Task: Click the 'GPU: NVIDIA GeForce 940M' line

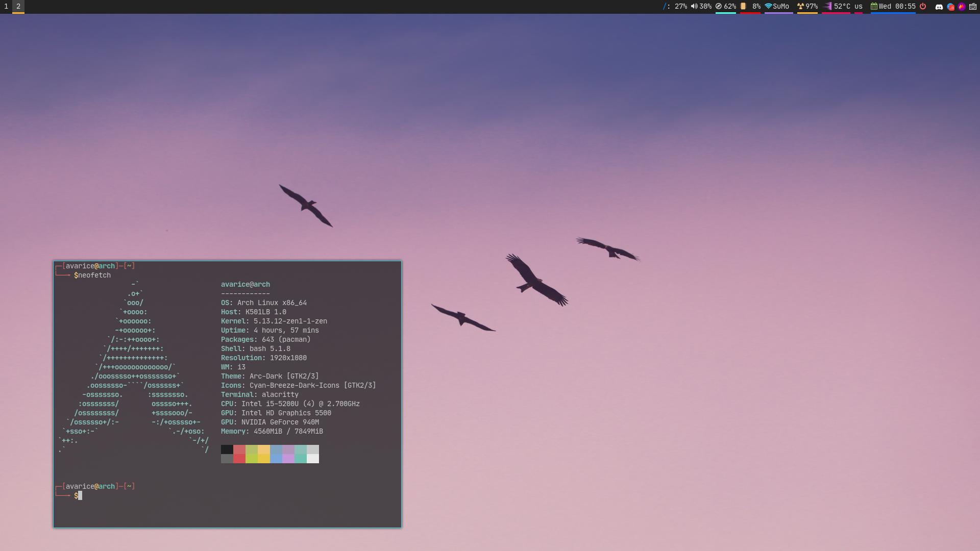Action: (270, 422)
